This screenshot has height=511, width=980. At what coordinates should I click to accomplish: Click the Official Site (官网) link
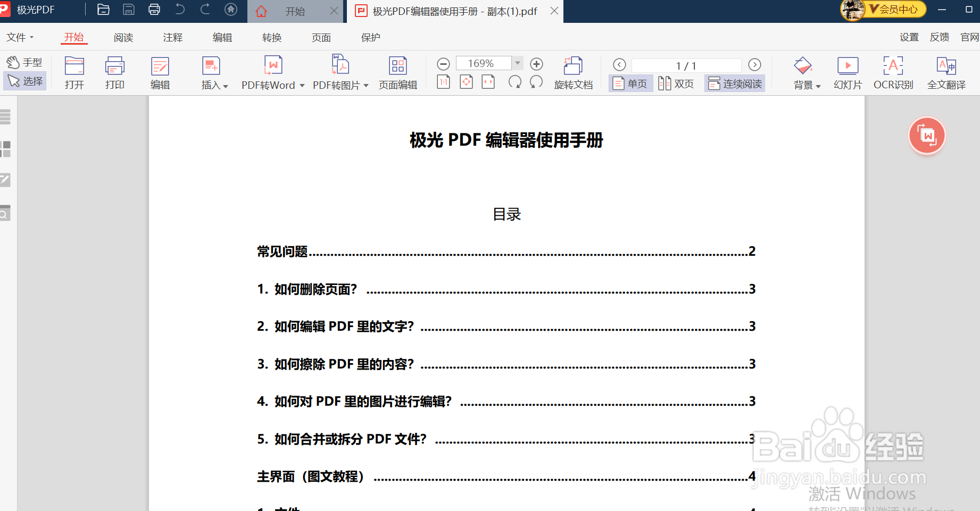pyautogui.click(x=970, y=37)
